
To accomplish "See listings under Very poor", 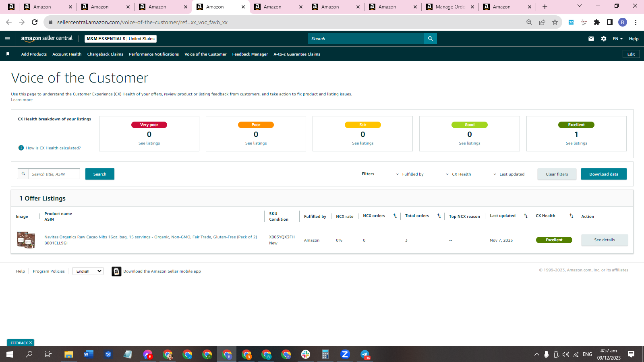I will coord(149,143).
